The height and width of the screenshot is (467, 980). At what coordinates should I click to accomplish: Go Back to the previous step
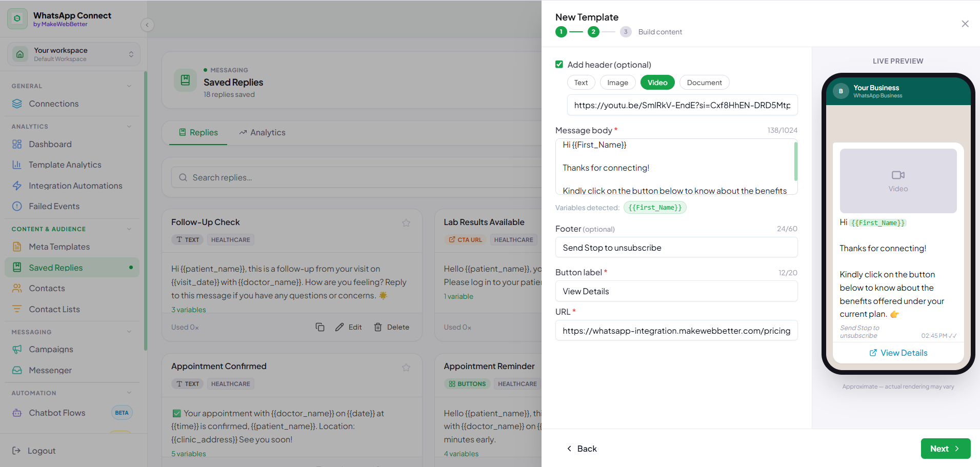coord(582,449)
